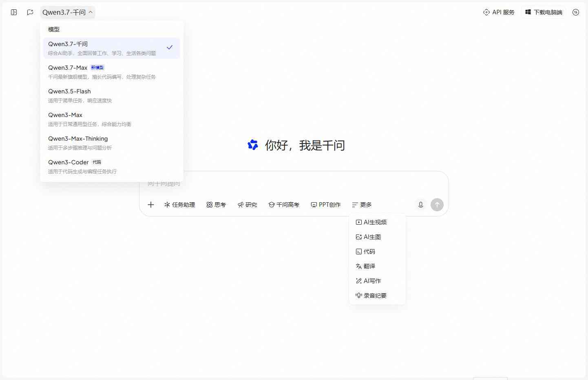588x380 pixels.
Task: Switch to the Qwen3.5-Flash model
Action: click(112, 95)
